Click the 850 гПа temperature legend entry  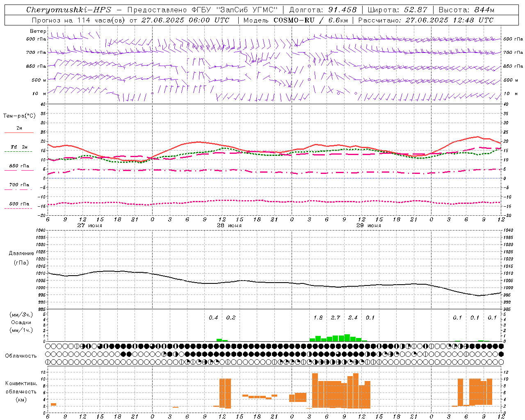(19, 166)
